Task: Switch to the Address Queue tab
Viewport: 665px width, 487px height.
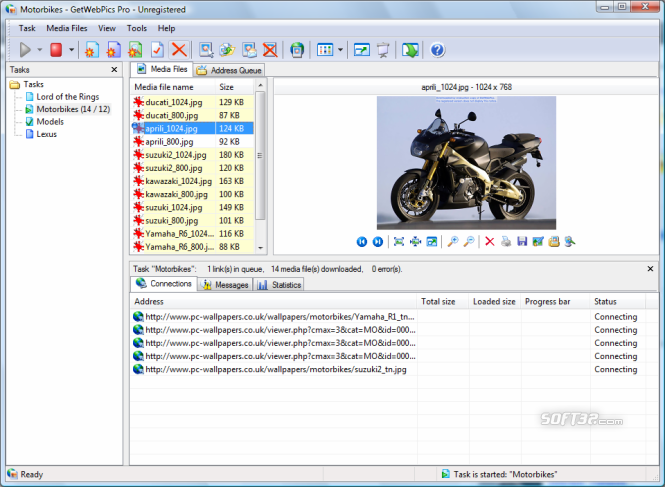Action: (229, 70)
